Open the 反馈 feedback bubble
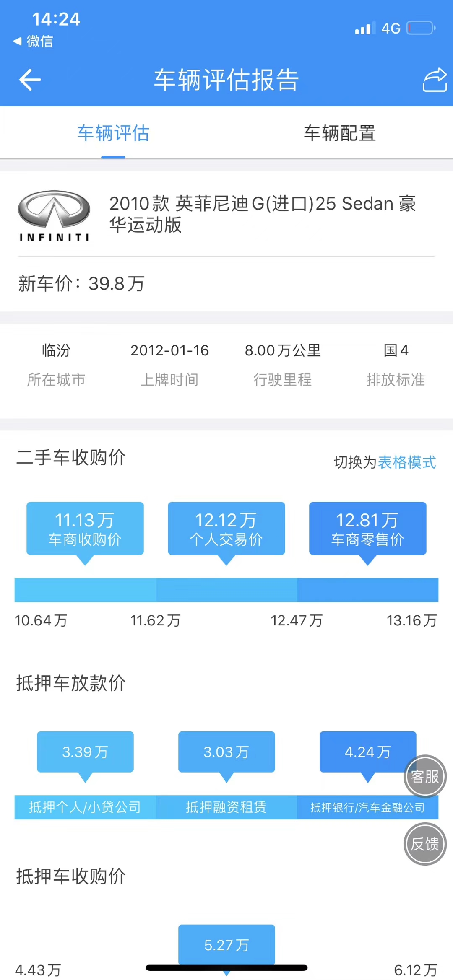453x980 pixels. (425, 844)
